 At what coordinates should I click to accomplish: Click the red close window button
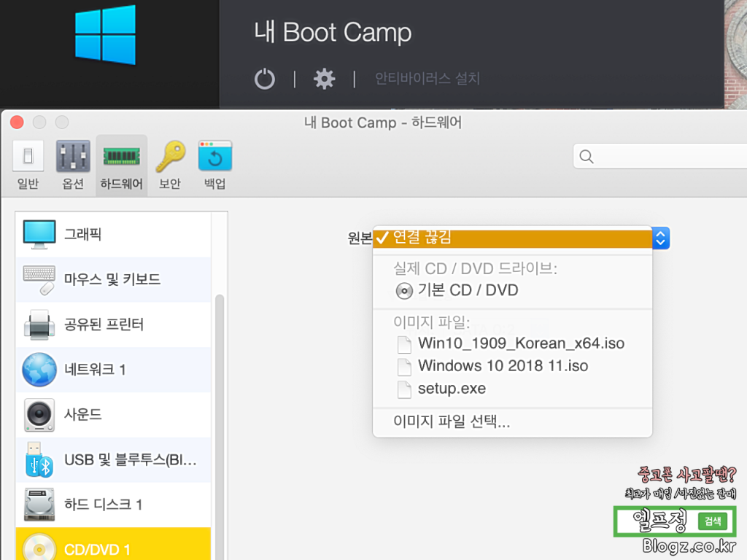pyautogui.click(x=18, y=122)
